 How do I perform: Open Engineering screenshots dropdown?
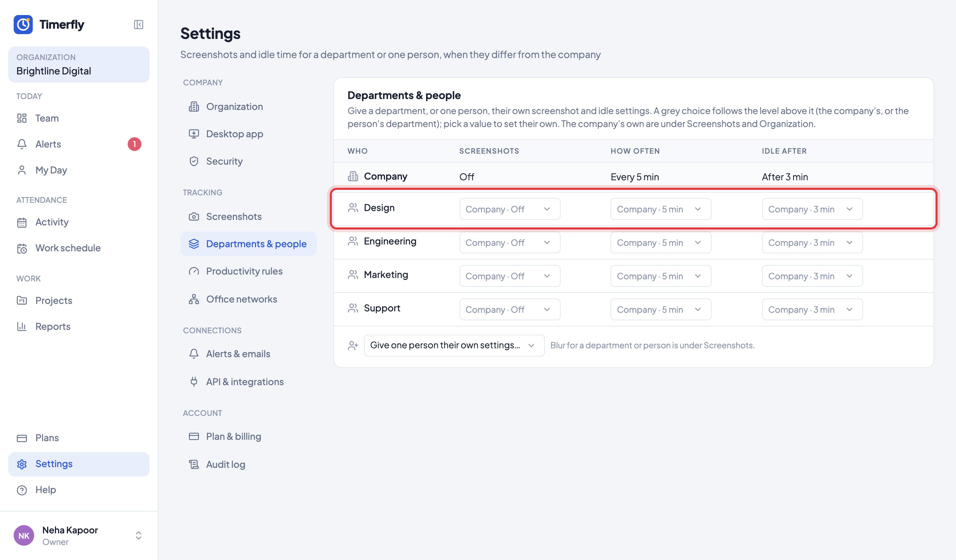click(509, 242)
